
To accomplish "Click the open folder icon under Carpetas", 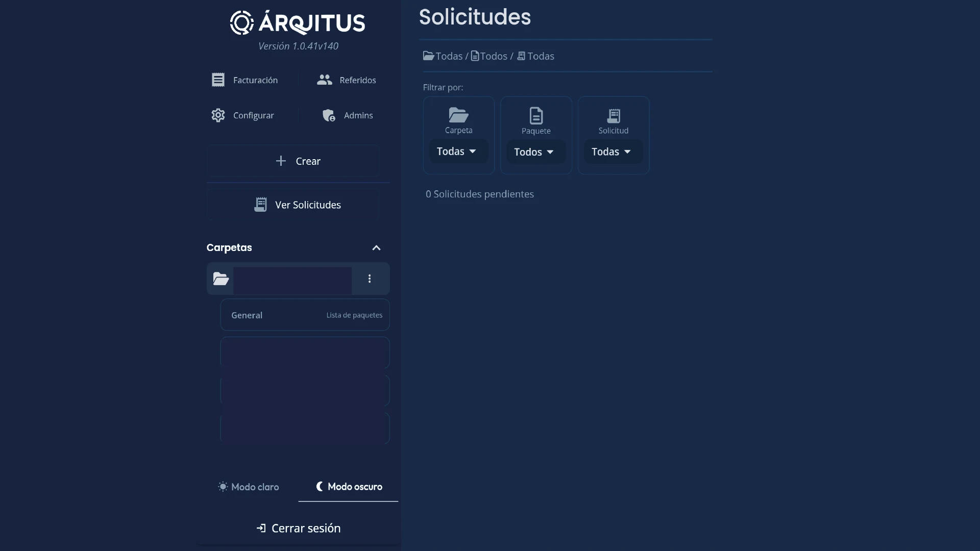I will [220, 279].
